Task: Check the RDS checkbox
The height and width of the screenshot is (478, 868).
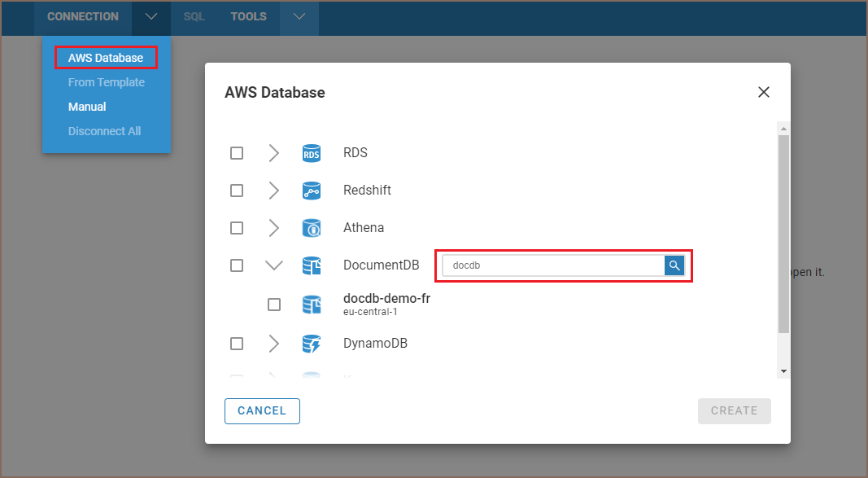Action: [237, 153]
